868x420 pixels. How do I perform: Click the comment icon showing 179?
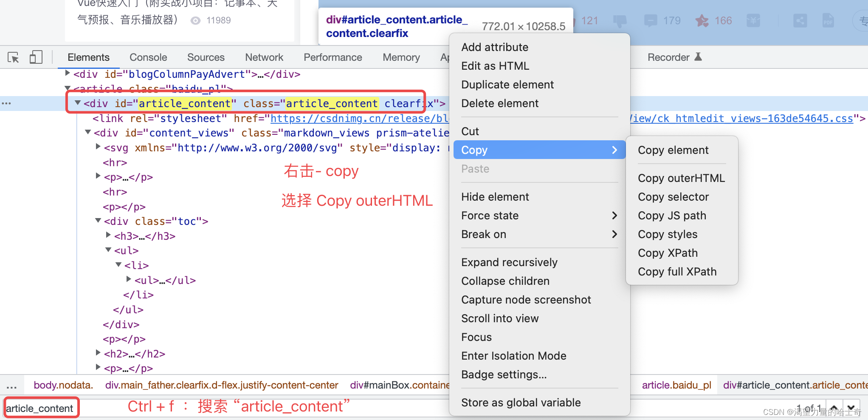(650, 20)
